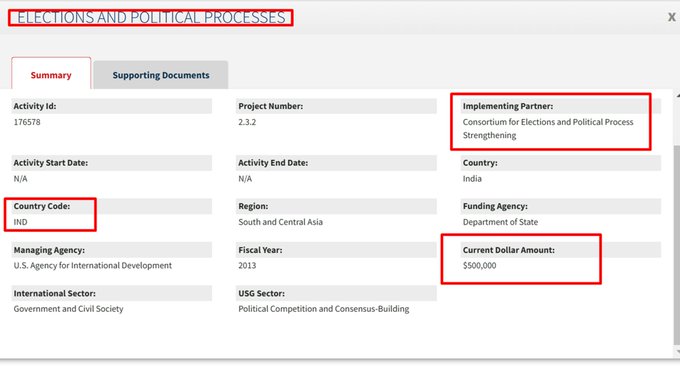Click the Funding Agency value Department of State
Screen dimensions: 680x366
pyautogui.click(x=500, y=222)
